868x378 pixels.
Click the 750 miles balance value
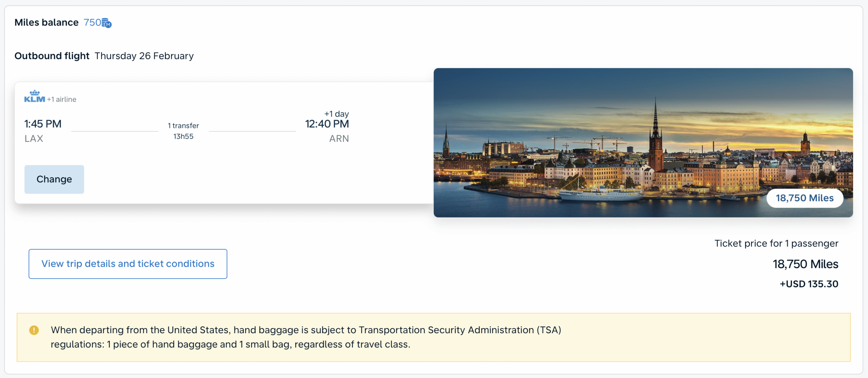92,22
